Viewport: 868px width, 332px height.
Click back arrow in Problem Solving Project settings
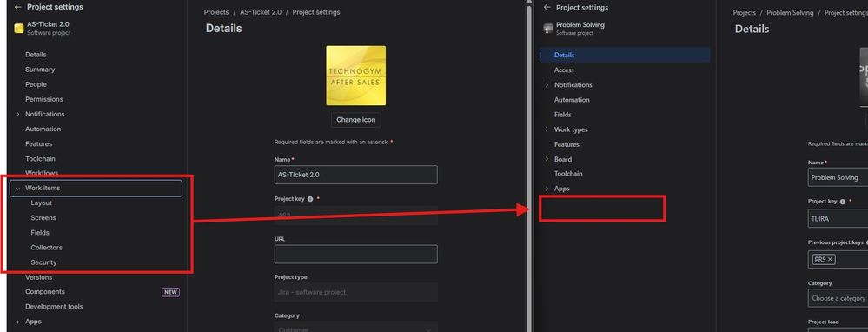tap(547, 7)
